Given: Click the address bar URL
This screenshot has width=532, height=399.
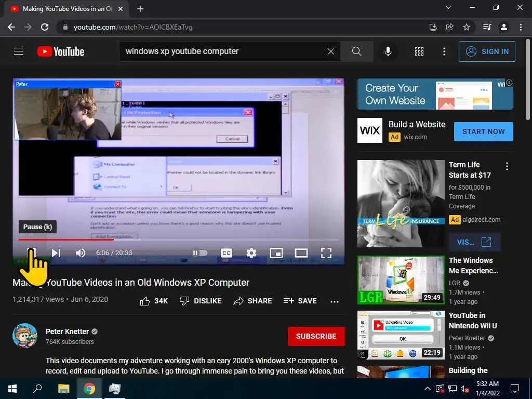Looking at the screenshot, I should click(133, 27).
